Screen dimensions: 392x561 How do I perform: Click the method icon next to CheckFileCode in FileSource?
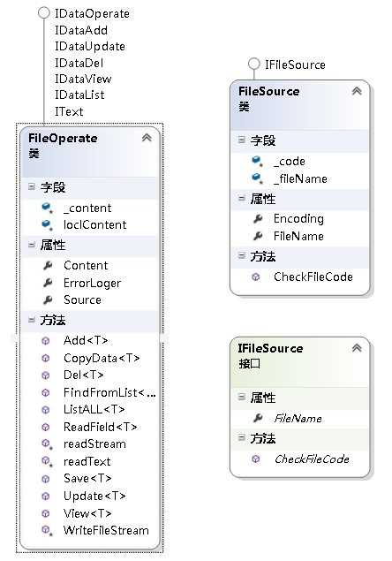pyautogui.click(x=256, y=277)
